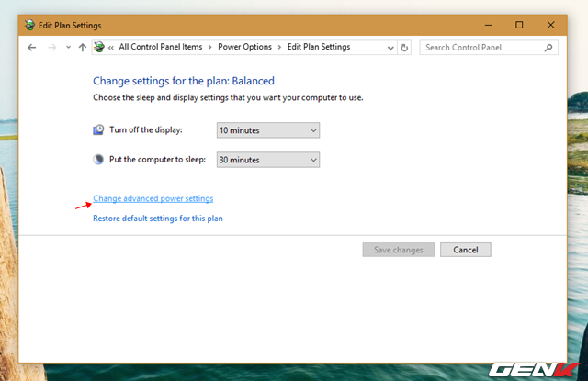Maximize the Edit Plan Settings window
The width and height of the screenshot is (588, 381).
coord(519,25)
